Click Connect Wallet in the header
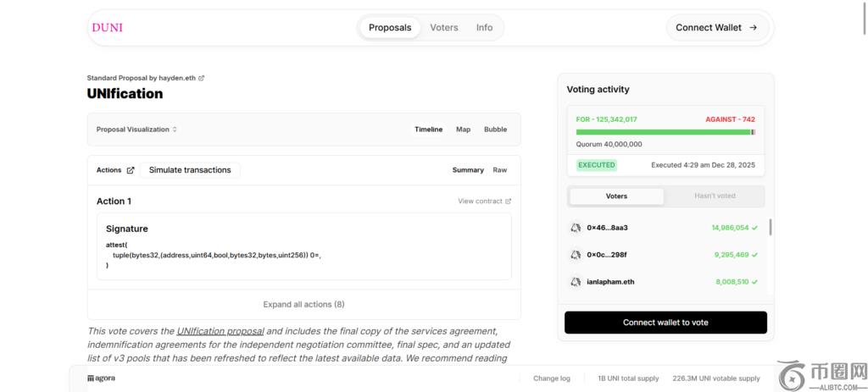868x392 pixels. [717, 28]
